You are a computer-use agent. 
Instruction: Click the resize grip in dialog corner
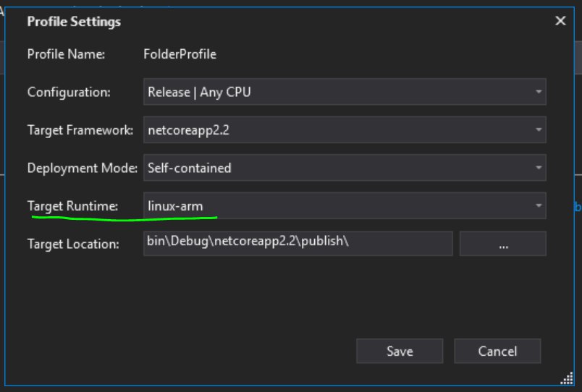tap(567, 379)
